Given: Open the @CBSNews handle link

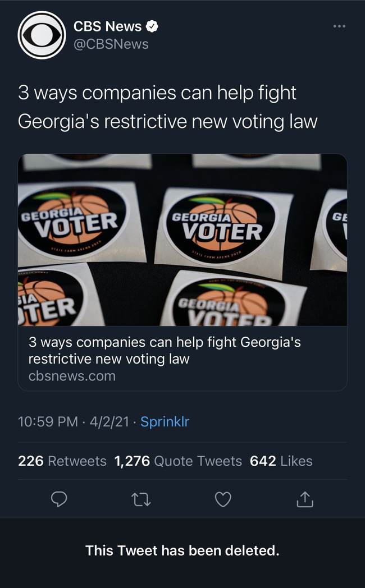Looking at the screenshot, I should (x=111, y=44).
